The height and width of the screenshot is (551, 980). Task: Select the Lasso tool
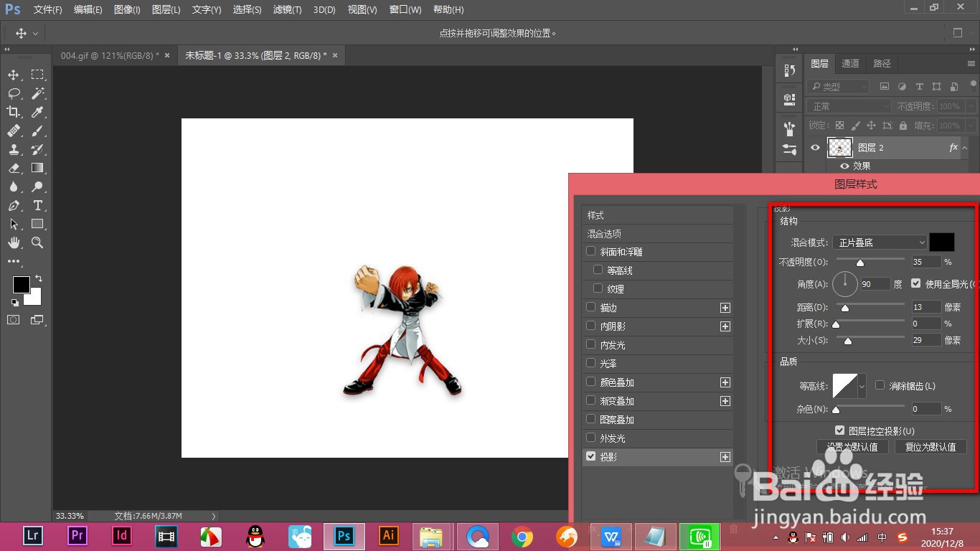(14, 93)
